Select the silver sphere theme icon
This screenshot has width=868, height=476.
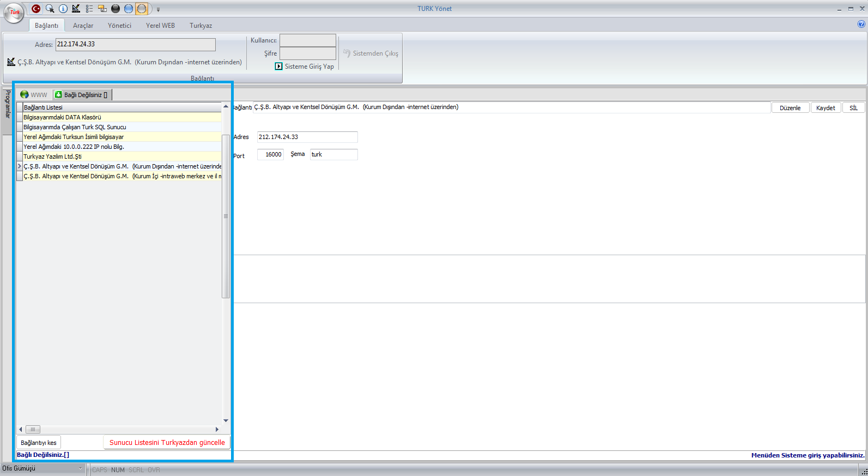pos(142,9)
